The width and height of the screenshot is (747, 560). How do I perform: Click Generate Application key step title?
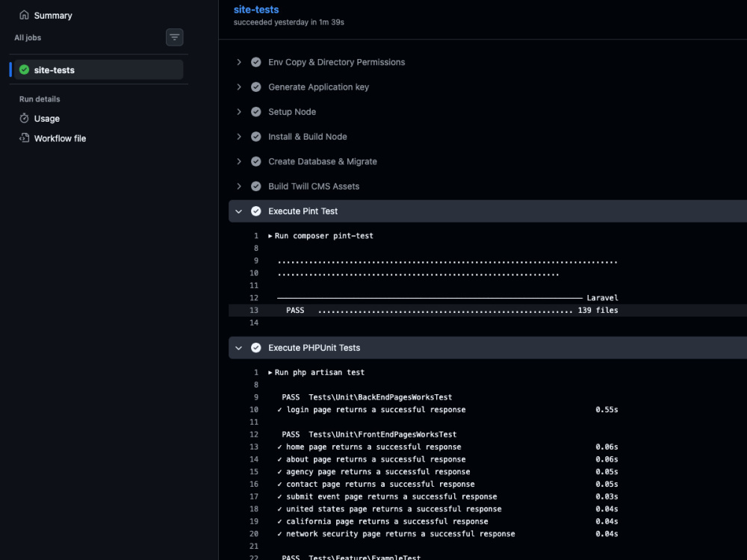coord(318,87)
